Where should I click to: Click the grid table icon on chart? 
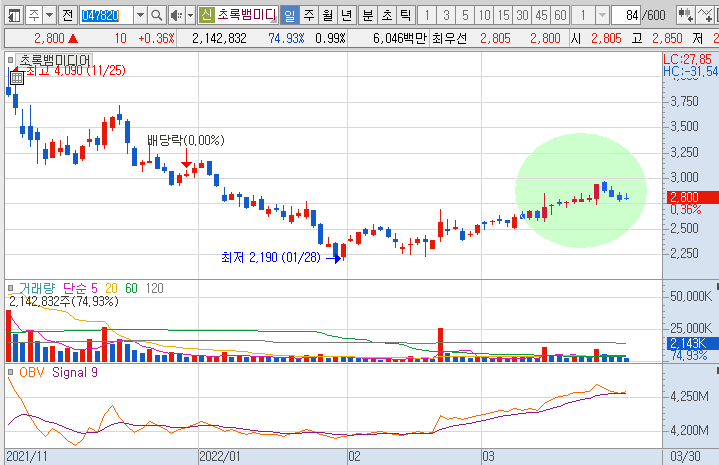(x=17, y=78)
